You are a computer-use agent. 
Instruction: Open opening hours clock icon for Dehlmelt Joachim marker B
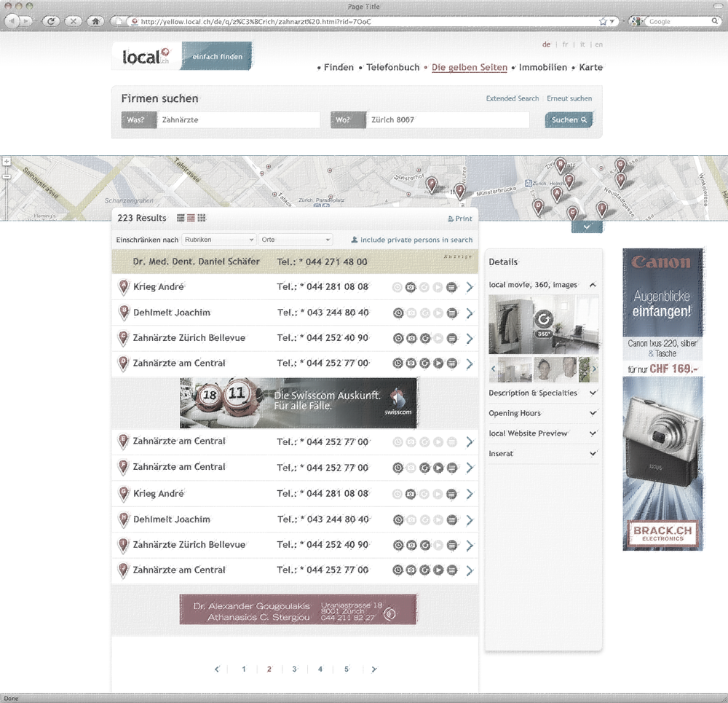pos(398,313)
